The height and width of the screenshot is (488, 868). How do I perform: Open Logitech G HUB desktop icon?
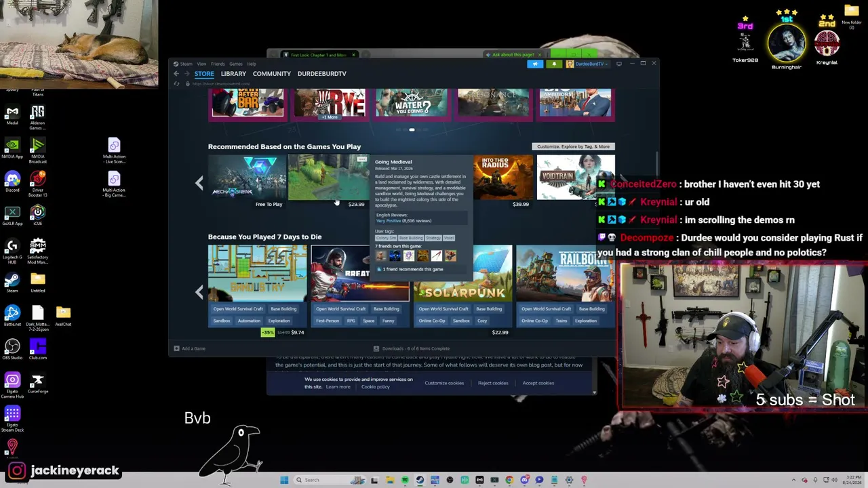[x=12, y=251]
